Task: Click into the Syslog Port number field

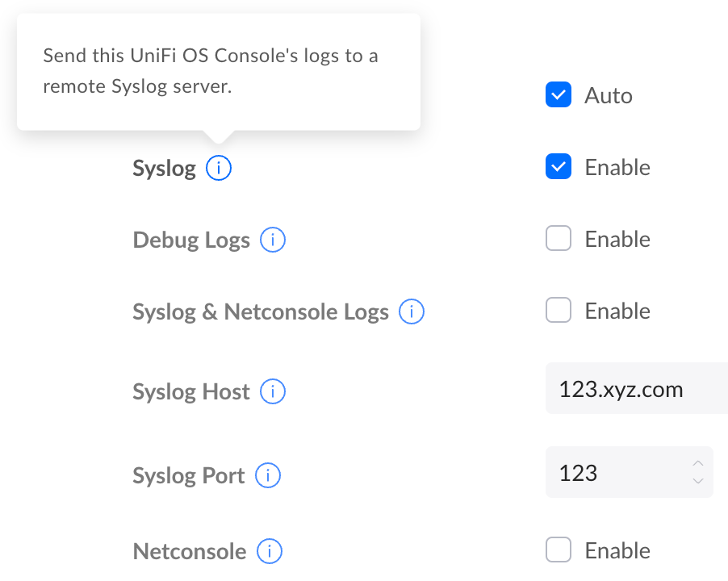Action: (x=613, y=472)
